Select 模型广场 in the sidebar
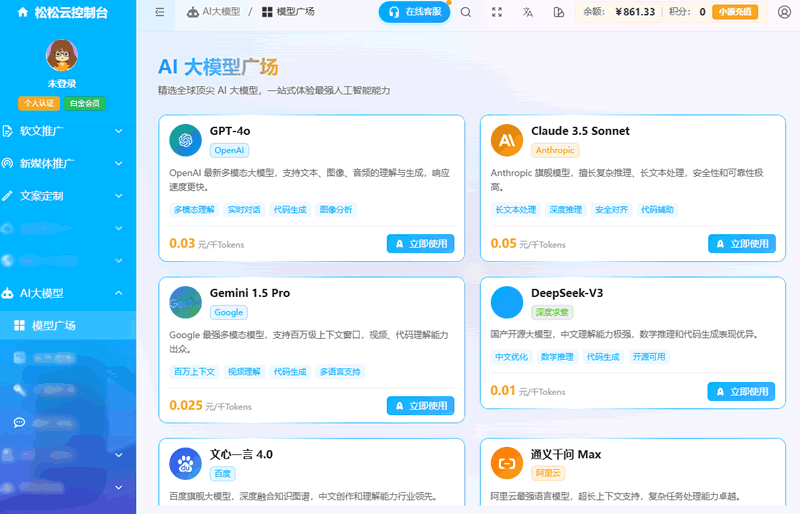Screen dimensions: 800x514 click(68, 326)
